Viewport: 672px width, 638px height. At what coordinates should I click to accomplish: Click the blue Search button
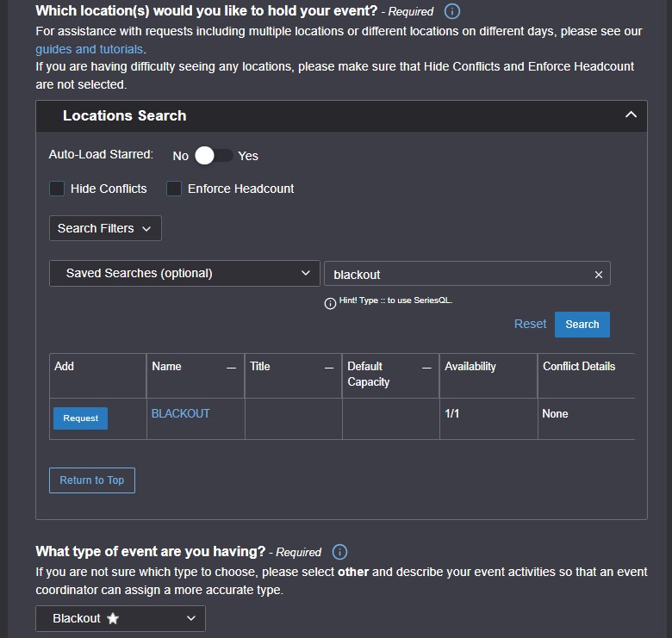click(x=582, y=325)
